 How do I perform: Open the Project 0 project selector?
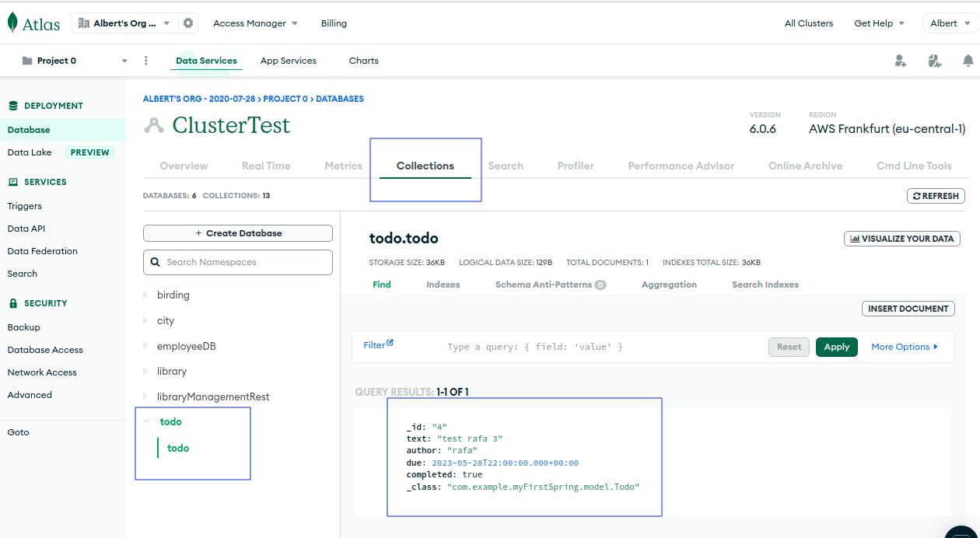click(x=75, y=61)
